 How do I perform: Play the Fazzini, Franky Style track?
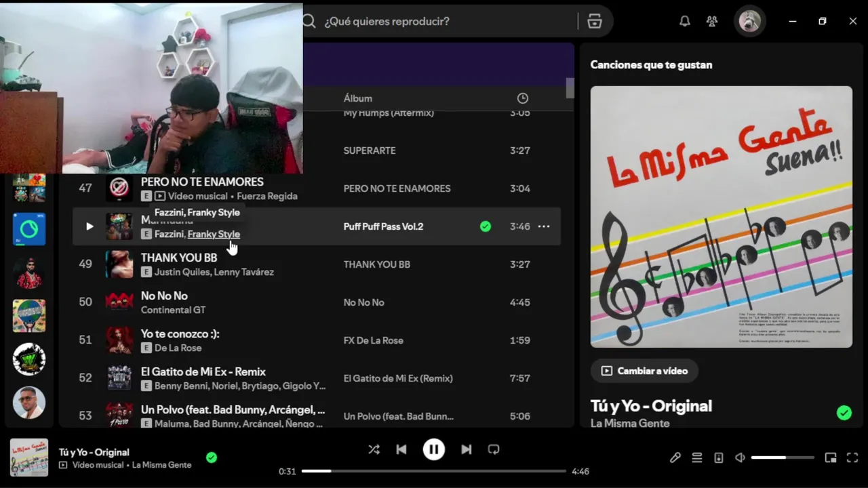tap(90, 226)
